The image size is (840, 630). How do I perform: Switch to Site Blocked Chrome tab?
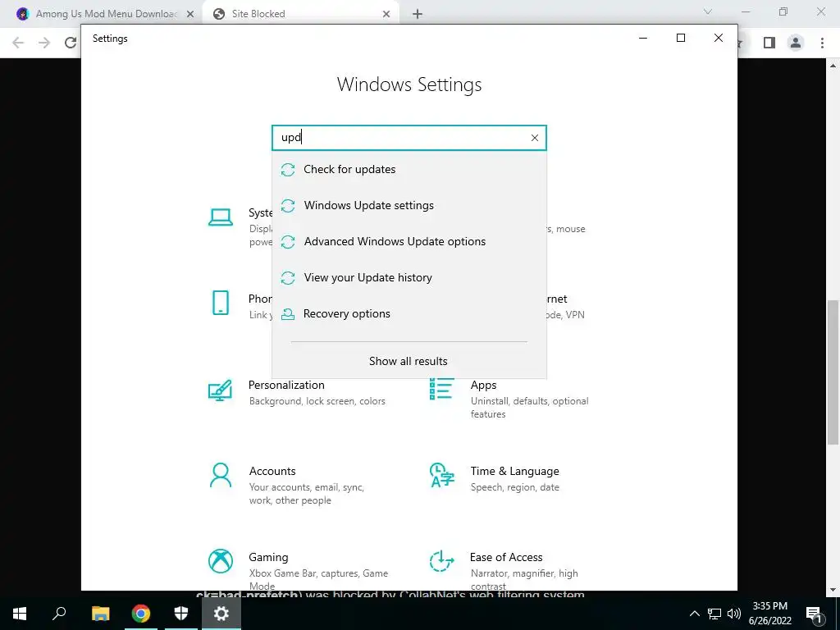coord(300,14)
